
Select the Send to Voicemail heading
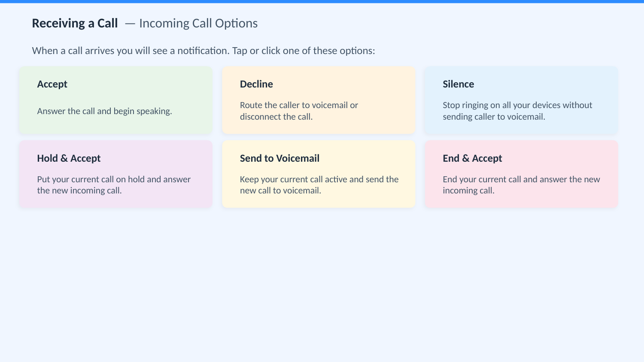(x=279, y=158)
